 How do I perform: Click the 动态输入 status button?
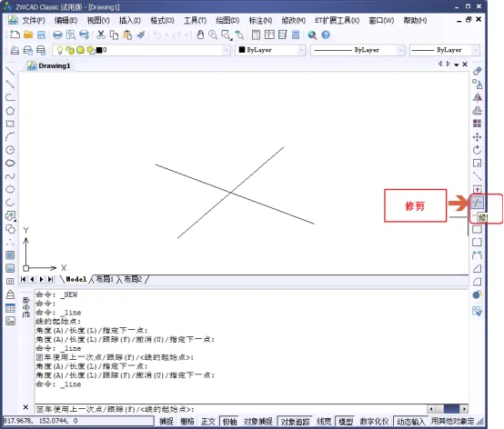click(410, 421)
